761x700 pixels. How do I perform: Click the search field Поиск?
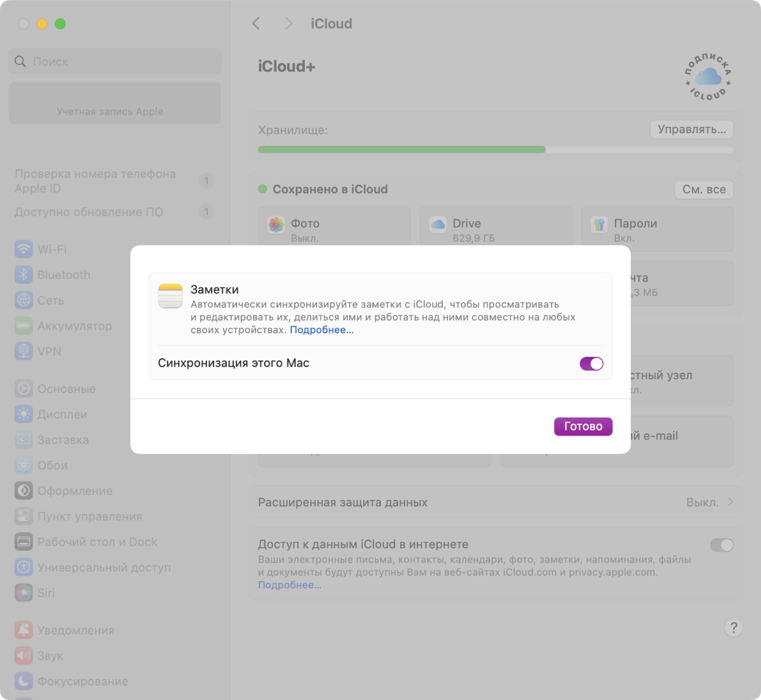tap(115, 61)
